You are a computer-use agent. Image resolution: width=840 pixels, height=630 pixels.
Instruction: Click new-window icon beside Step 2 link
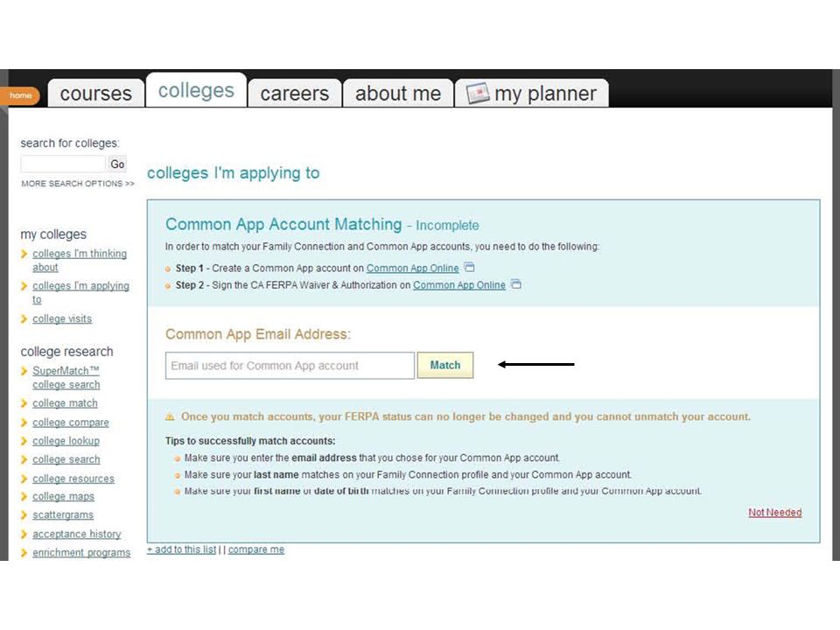point(516,283)
